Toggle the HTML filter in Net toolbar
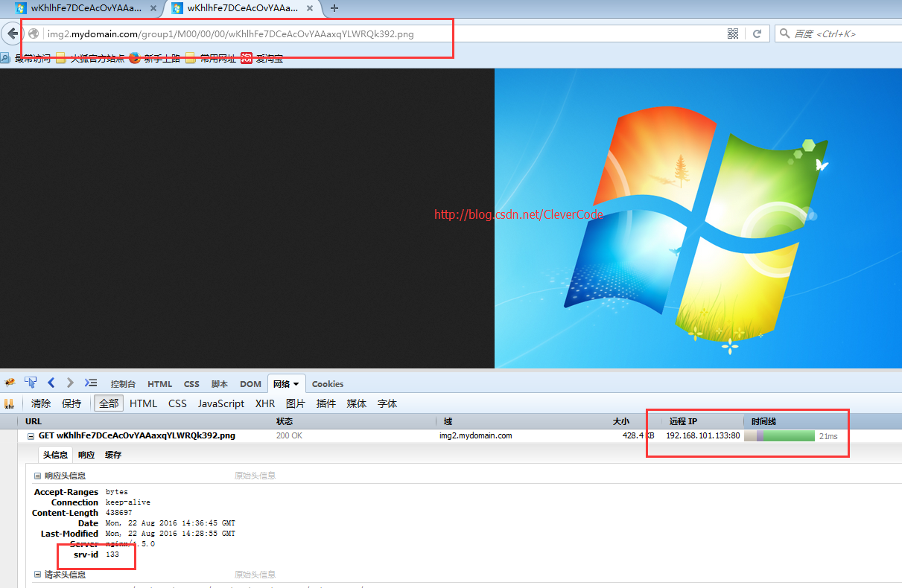Image resolution: width=902 pixels, height=588 pixels. pyautogui.click(x=143, y=403)
